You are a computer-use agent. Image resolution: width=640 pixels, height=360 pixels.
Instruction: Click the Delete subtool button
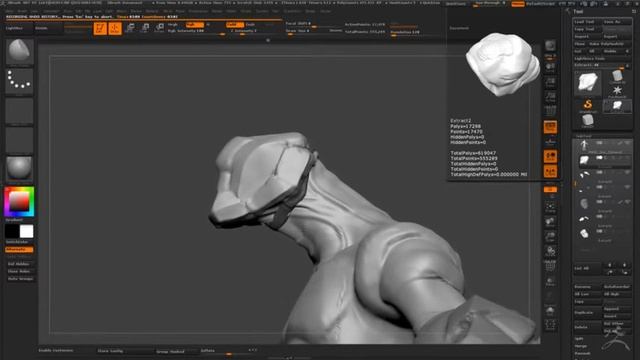point(588,327)
